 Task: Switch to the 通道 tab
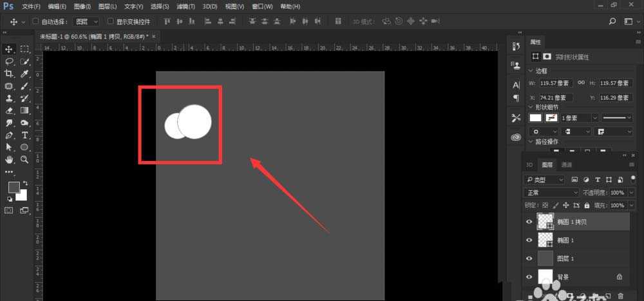(567, 165)
